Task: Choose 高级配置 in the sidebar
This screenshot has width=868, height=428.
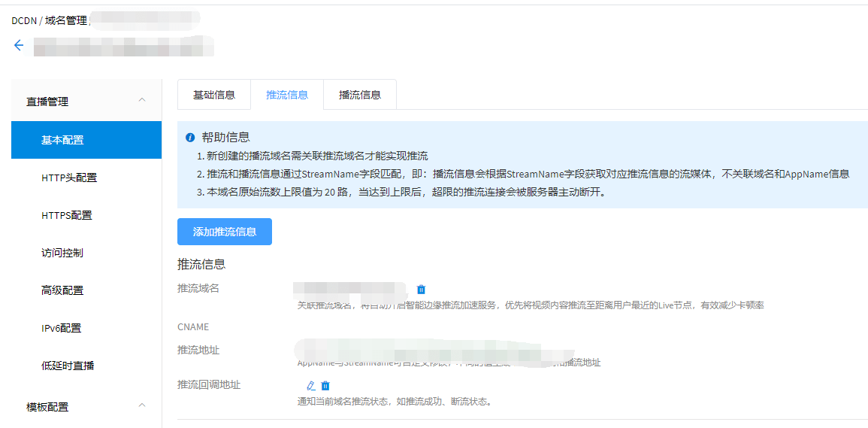Action: click(62, 290)
